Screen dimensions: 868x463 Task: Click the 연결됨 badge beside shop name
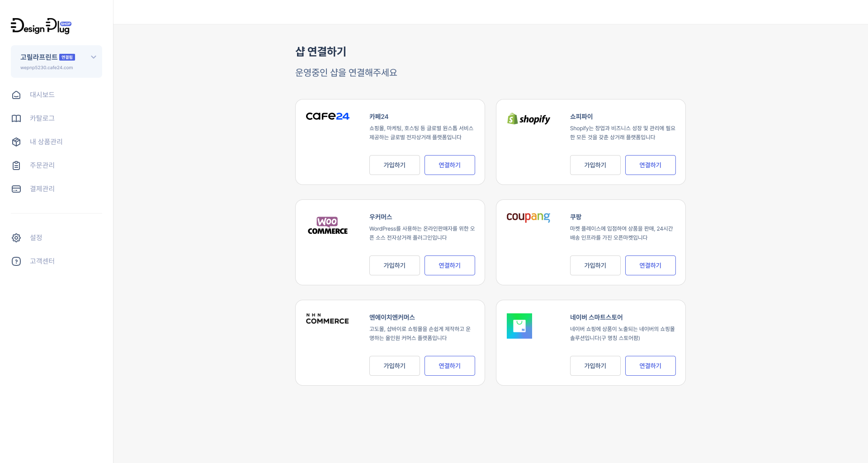(67, 57)
